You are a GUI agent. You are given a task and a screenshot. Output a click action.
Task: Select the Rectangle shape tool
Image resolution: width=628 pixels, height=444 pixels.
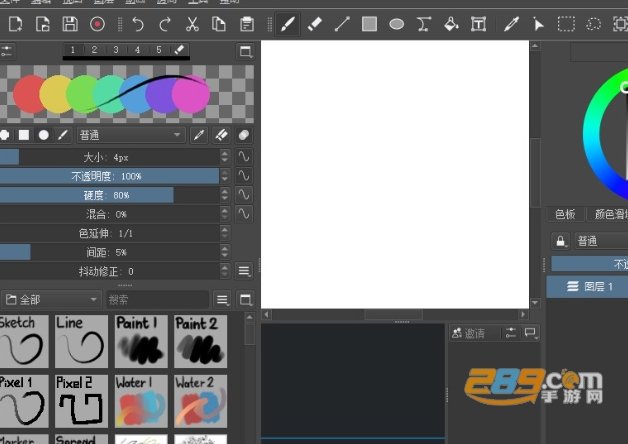(x=369, y=24)
